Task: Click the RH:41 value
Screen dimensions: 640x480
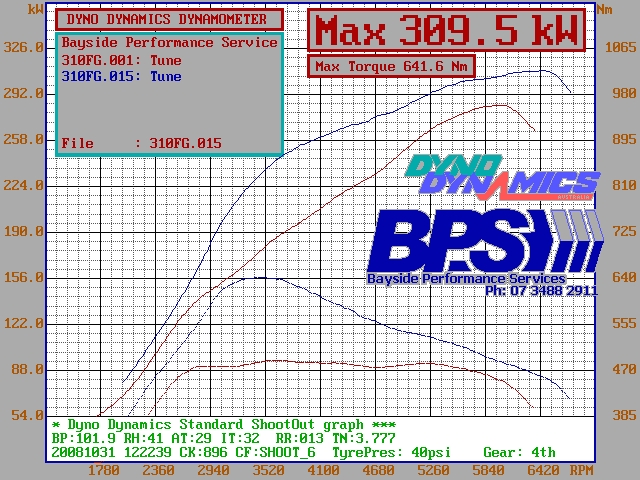Action: click(x=143, y=438)
